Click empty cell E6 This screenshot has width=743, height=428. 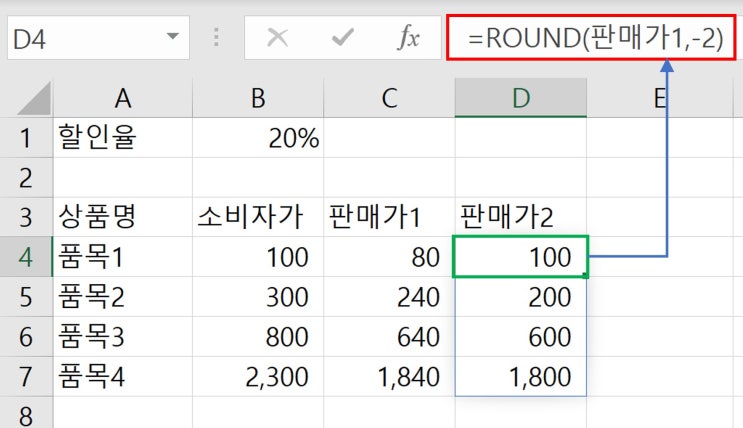660,337
